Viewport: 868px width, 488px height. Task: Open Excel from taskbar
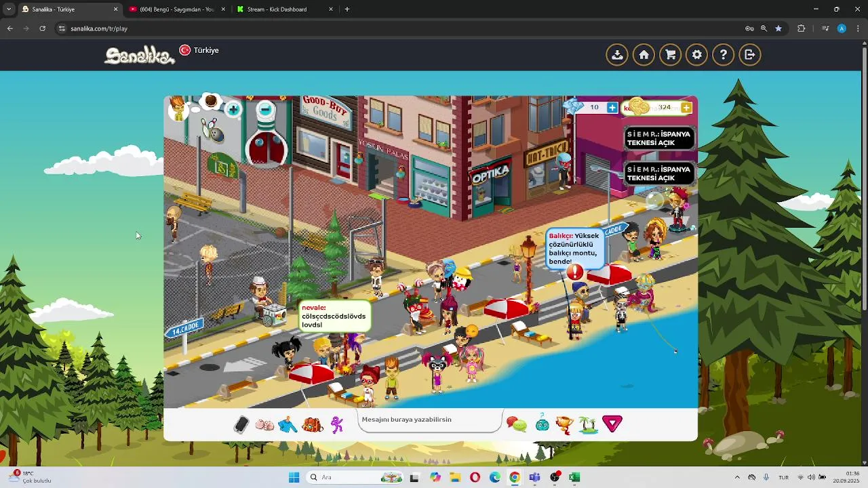point(574,477)
